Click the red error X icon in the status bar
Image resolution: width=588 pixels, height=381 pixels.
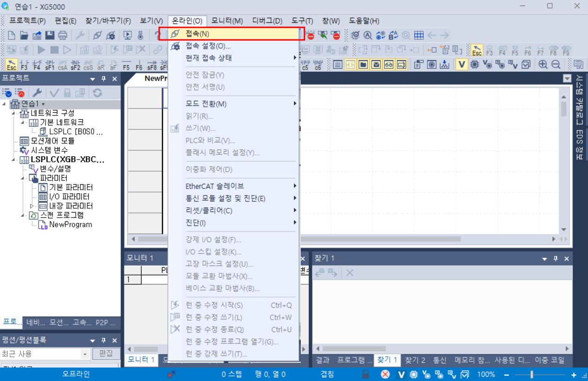(x=385, y=374)
